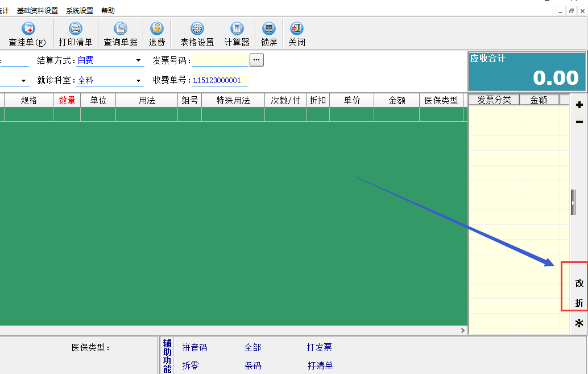Screen dimensions: 588x374
Task: Click the 改 modify side button
Action: click(x=579, y=283)
